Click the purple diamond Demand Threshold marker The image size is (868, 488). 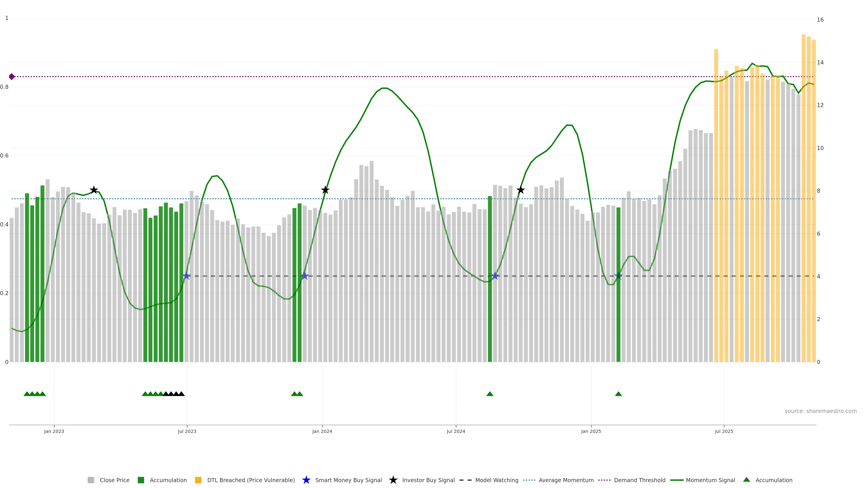(12, 77)
